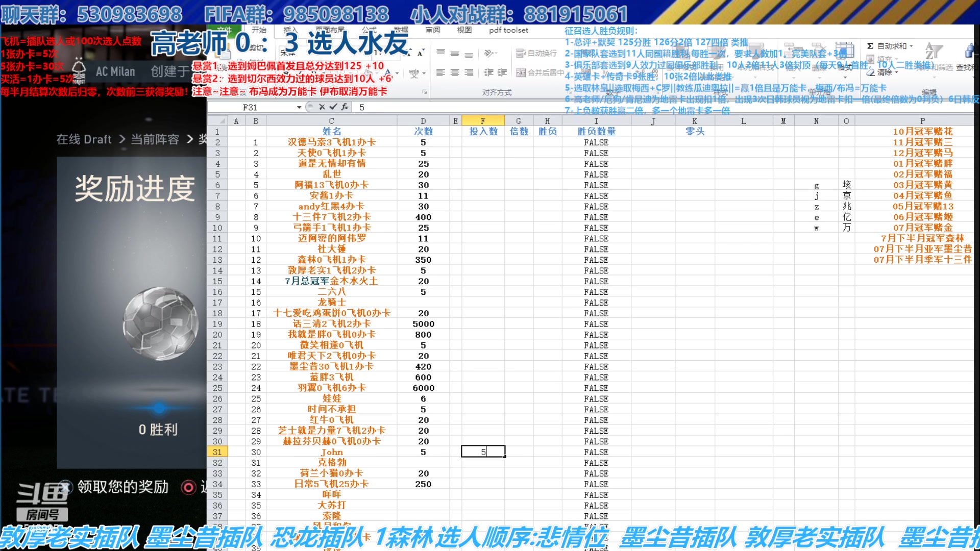
Task: Click 当前阵容 breadcrumb in game window
Action: [x=155, y=139]
